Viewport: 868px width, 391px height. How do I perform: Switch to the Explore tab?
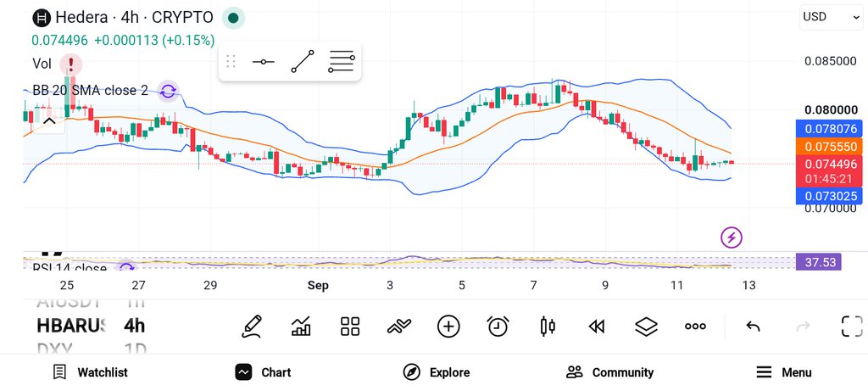(437, 372)
